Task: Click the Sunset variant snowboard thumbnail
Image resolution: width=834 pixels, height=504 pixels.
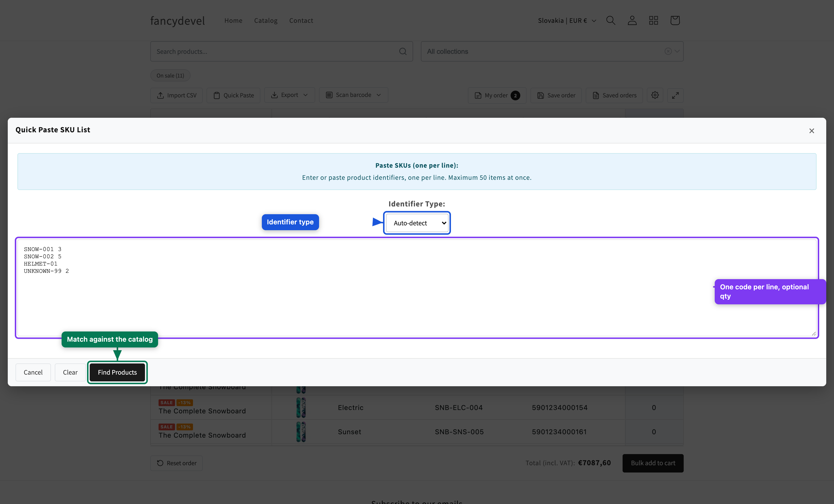Action: 301,432
